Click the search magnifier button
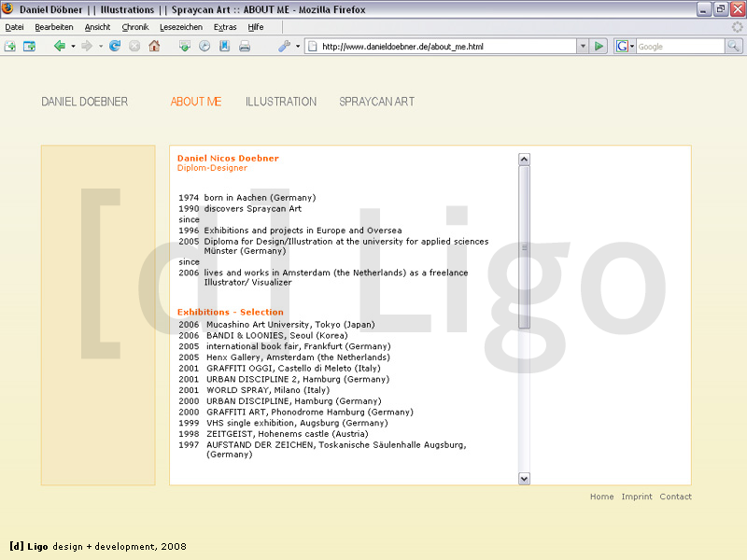 pyautogui.click(x=733, y=46)
